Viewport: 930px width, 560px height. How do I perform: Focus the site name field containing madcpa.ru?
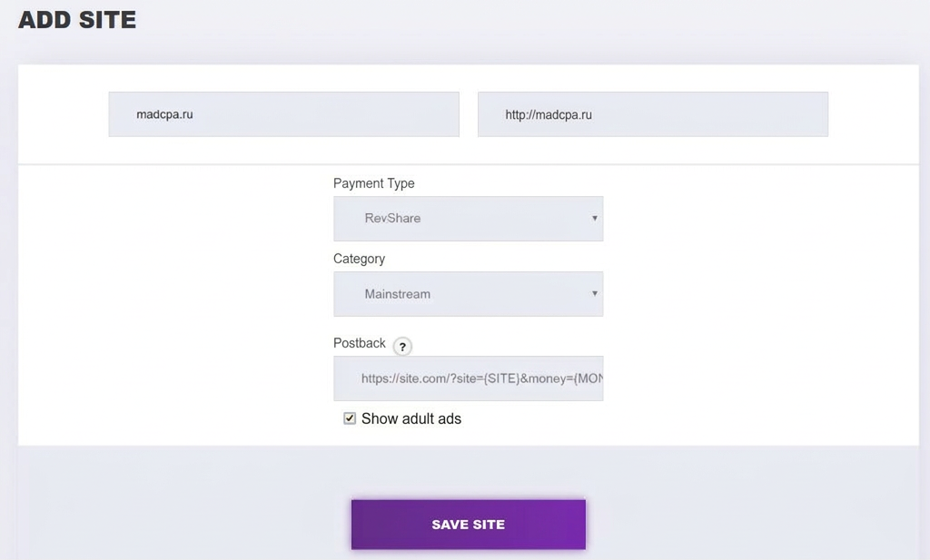click(x=283, y=114)
